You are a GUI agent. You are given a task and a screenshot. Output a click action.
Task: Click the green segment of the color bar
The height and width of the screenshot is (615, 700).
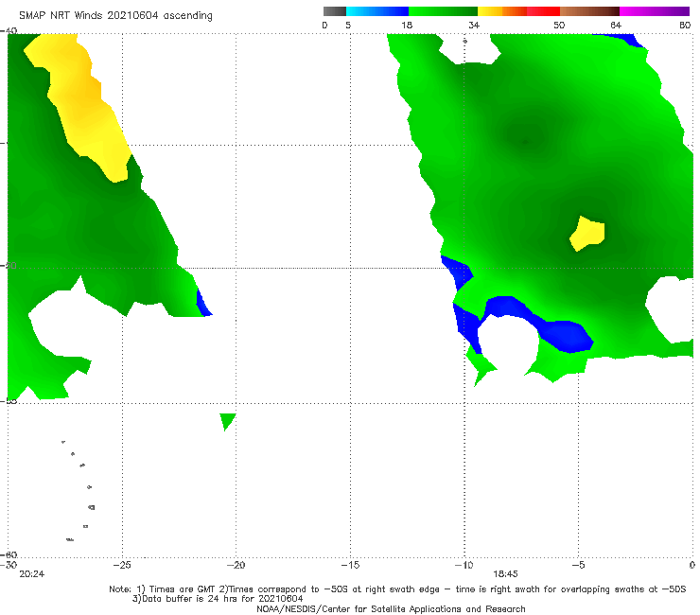pos(443,11)
